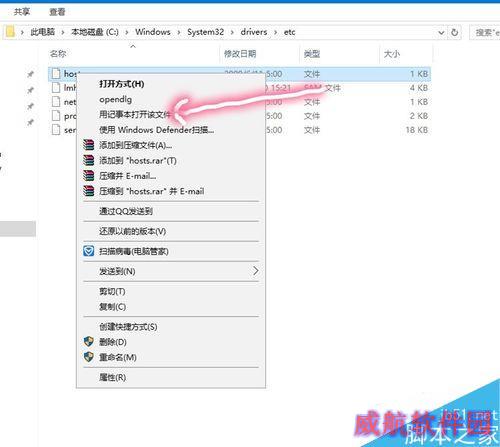Navigate to System32 breadcrumb segment
Viewport: 500px width, 447px height.
[205, 32]
